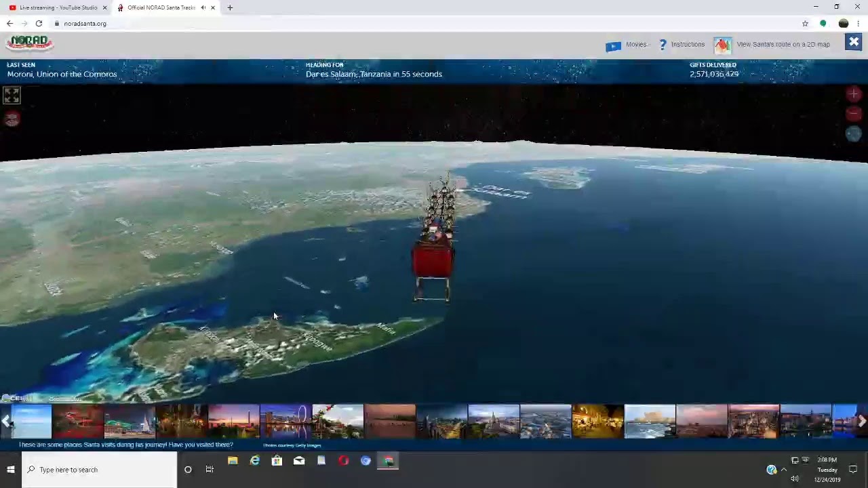Click View Santa's route on a 2D map
Image resolution: width=868 pixels, height=488 pixels.
(783, 45)
